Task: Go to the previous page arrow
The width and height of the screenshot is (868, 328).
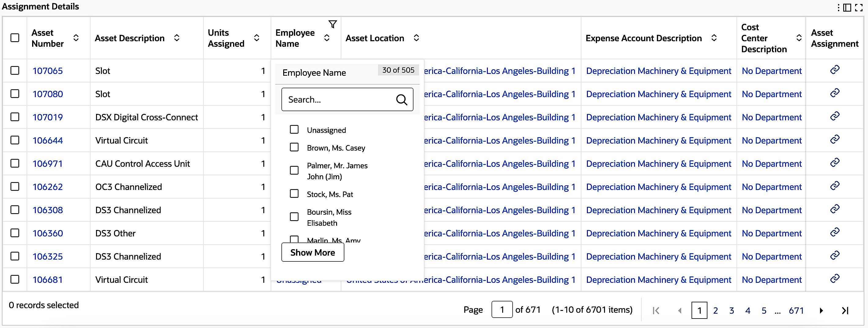Action: 680,311
